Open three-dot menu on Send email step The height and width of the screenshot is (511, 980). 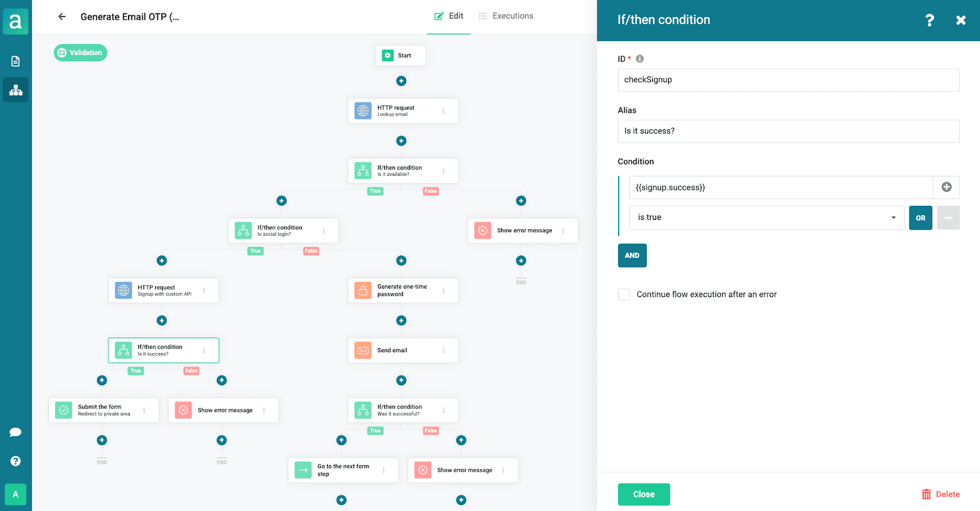tap(443, 350)
